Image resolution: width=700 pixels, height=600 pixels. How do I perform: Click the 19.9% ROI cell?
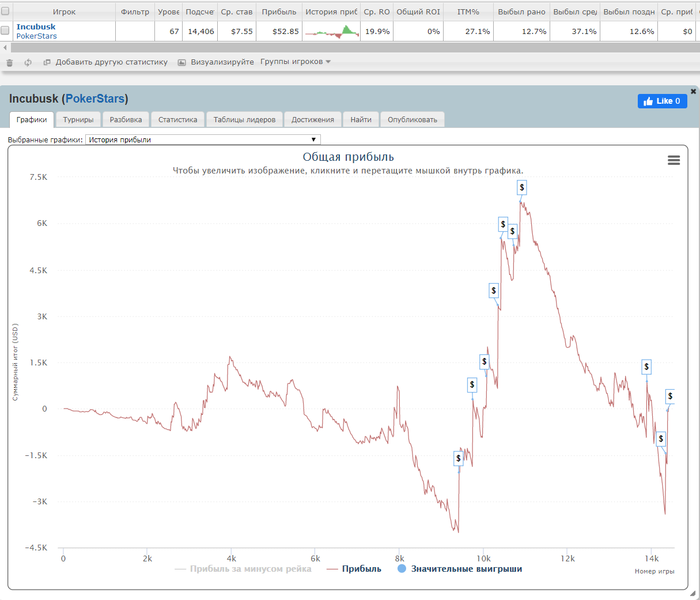tap(377, 32)
